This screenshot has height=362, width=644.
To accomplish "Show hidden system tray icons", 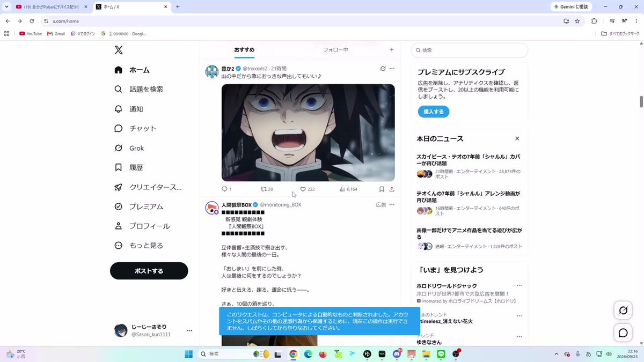I will coord(558,354).
